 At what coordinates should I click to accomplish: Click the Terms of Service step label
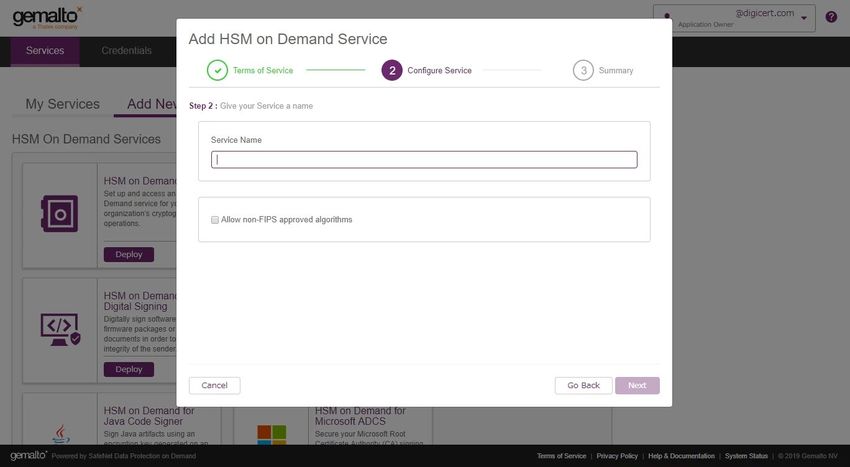click(x=263, y=71)
